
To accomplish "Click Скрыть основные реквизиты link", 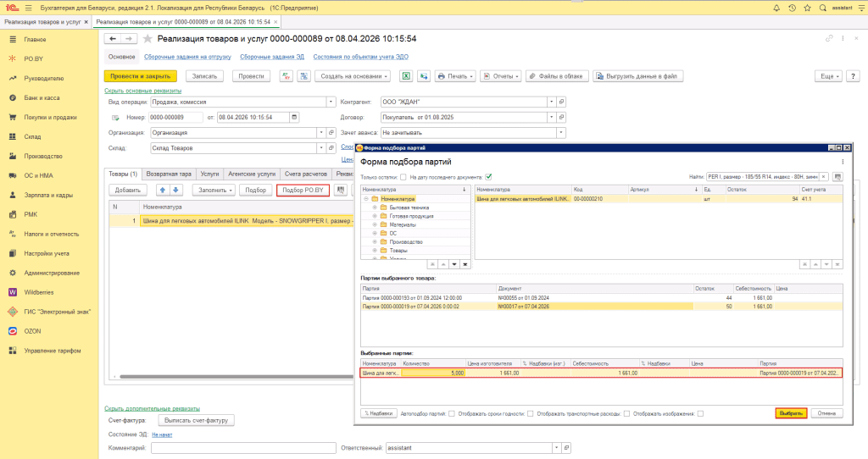I will tap(142, 91).
